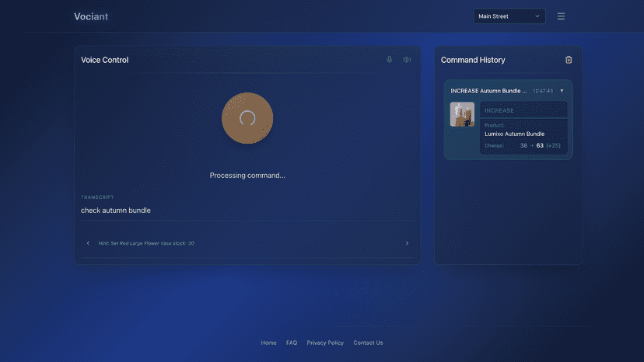Open the hamburger menu icon
644x362 pixels.
tap(561, 16)
